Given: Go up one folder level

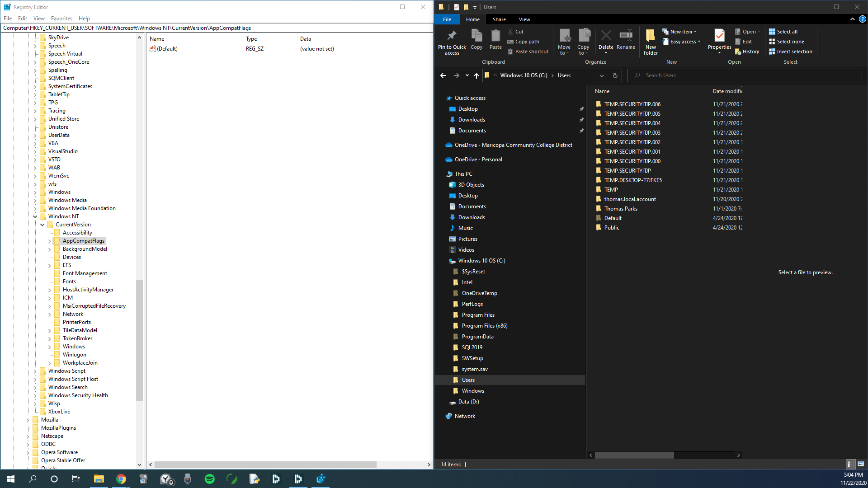Looking at the screenshot, I should [x=476, y=75].
